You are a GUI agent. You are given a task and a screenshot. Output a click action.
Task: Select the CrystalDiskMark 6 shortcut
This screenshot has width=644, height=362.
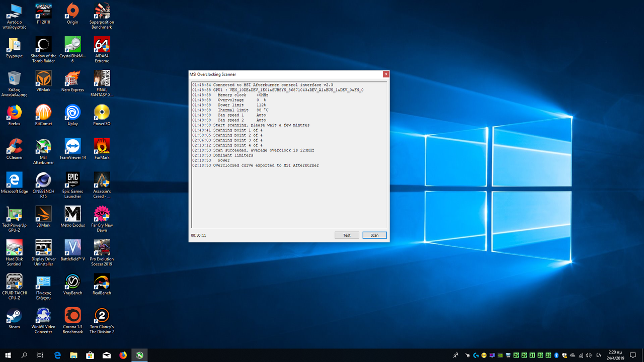coord(72,50)
